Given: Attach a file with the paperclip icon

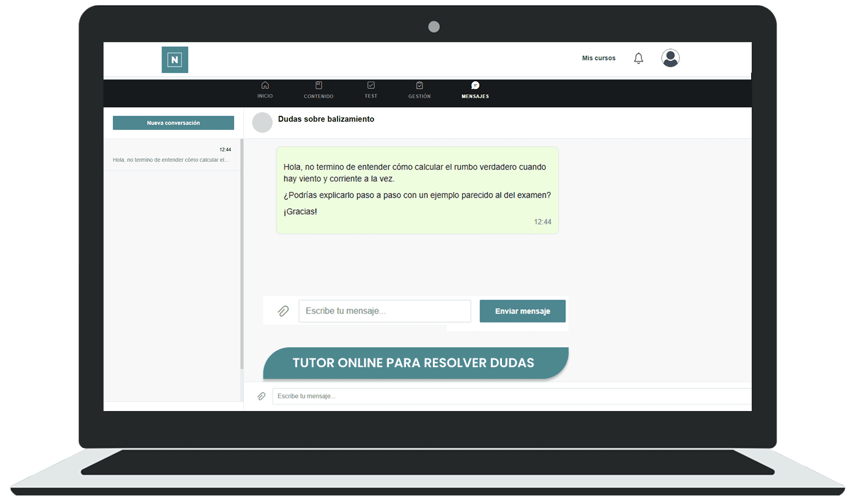Looking at the screenshot, I should pos(284,311).
